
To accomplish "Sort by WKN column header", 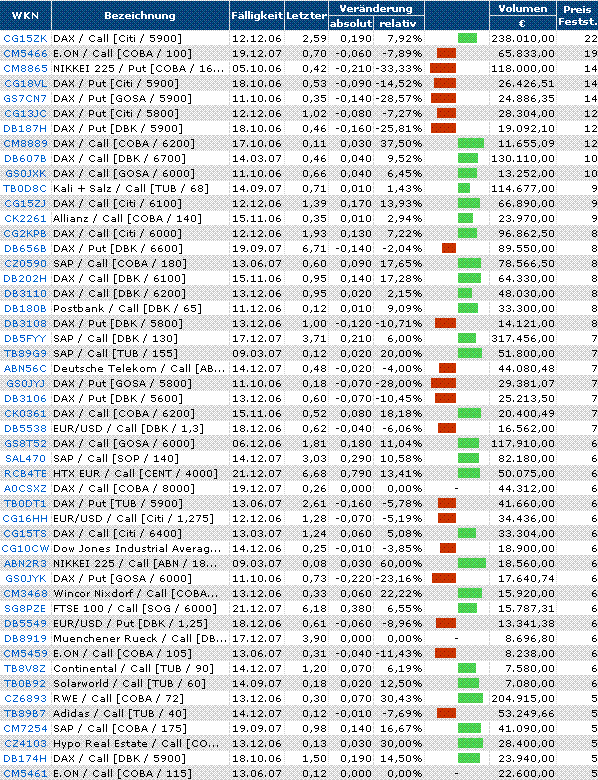I will coord(25,15).
